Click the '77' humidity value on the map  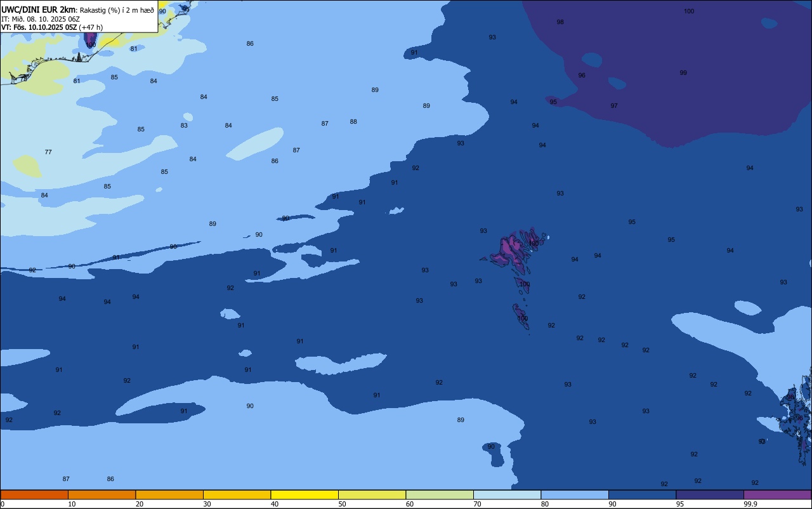[x=48, y=152]
